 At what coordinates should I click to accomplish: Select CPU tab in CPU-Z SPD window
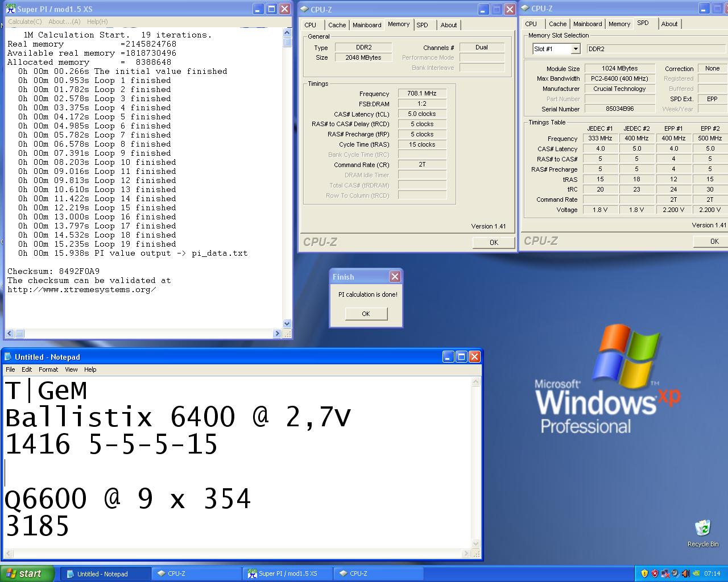click(x=531, y=24)
